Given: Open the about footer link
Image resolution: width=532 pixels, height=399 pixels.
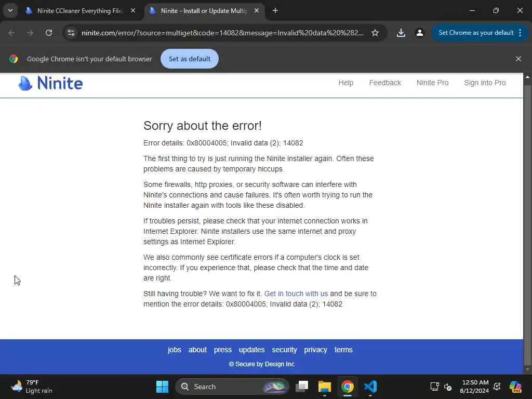Looking at the screenshot, I should pyautogui.click(x=197, y=350).
